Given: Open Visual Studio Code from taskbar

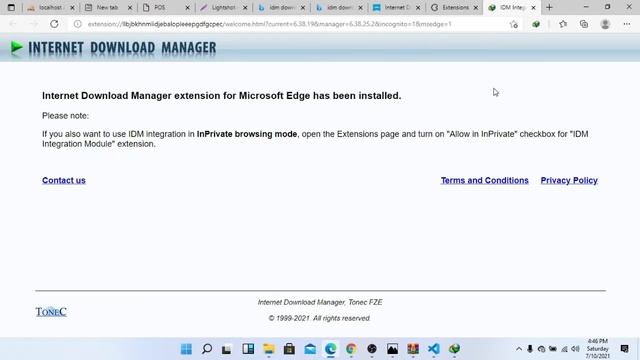Looking at the screenshot, I should [434, 349].
